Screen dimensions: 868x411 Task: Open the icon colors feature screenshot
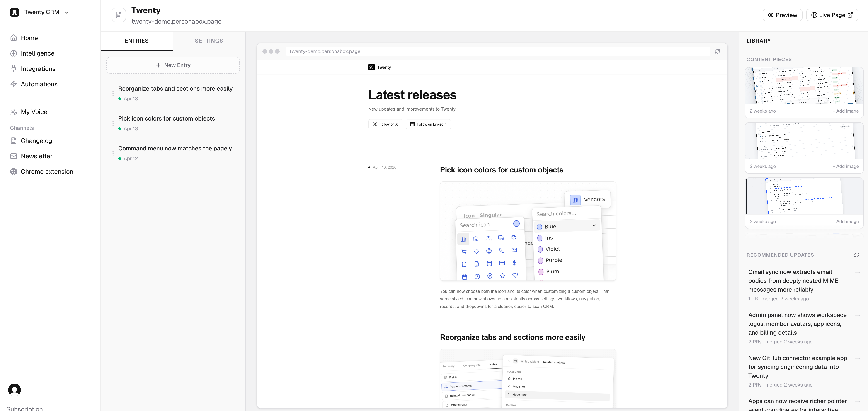click(x=528, y=231)
